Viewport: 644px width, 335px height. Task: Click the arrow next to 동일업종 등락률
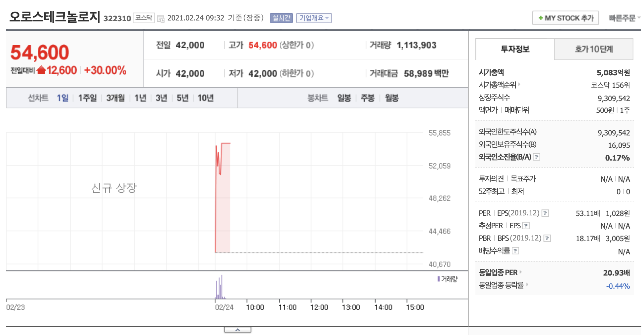pyautogui.click(x=527, y=284)
